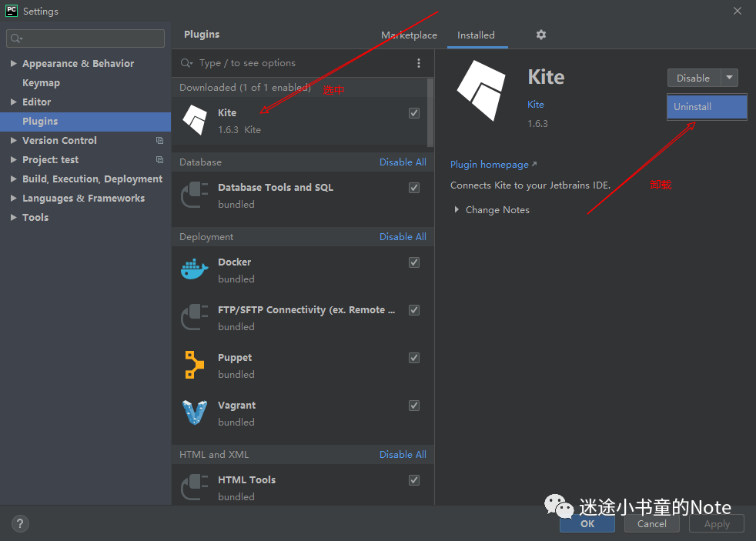Select the Vagrant plugin name
Image resolution: width=756 pixels, height=541 pixels.
237,406
